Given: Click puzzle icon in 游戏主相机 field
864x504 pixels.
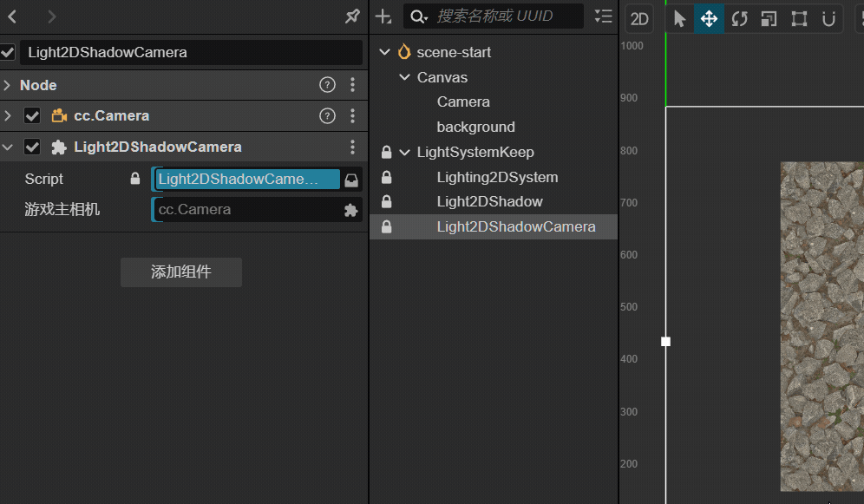Looking at the screenshot, I should [351, 210].
